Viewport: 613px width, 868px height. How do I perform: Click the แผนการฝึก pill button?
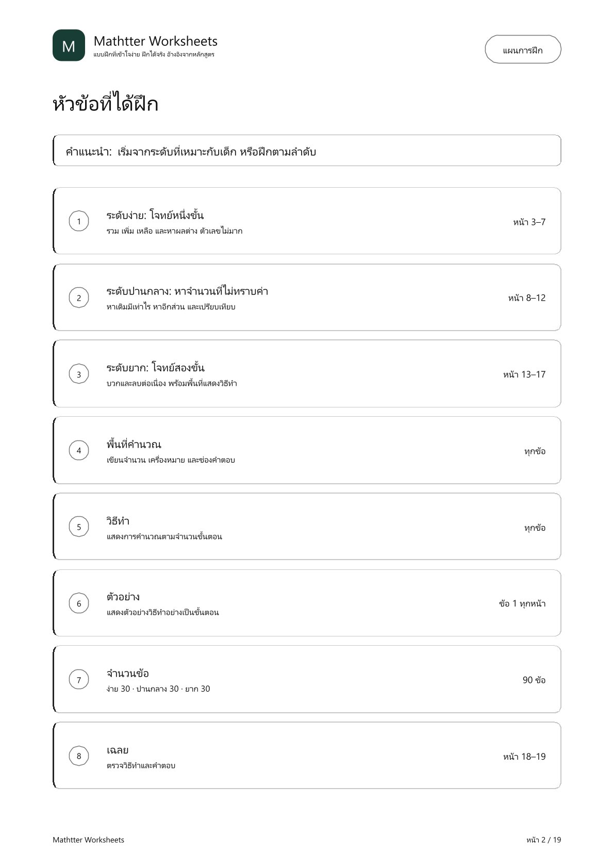[x=523, y=50]
